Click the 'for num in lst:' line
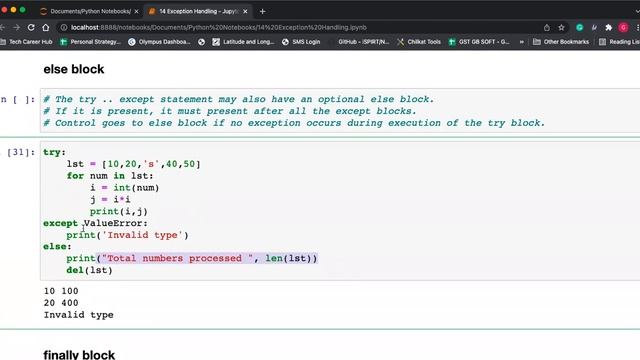Viewport: 640px width, 360px height. click(x=110, y=176)
